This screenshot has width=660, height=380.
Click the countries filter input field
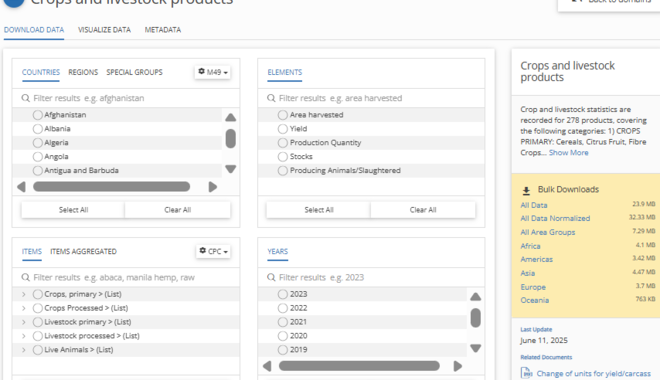click(126, 98)
